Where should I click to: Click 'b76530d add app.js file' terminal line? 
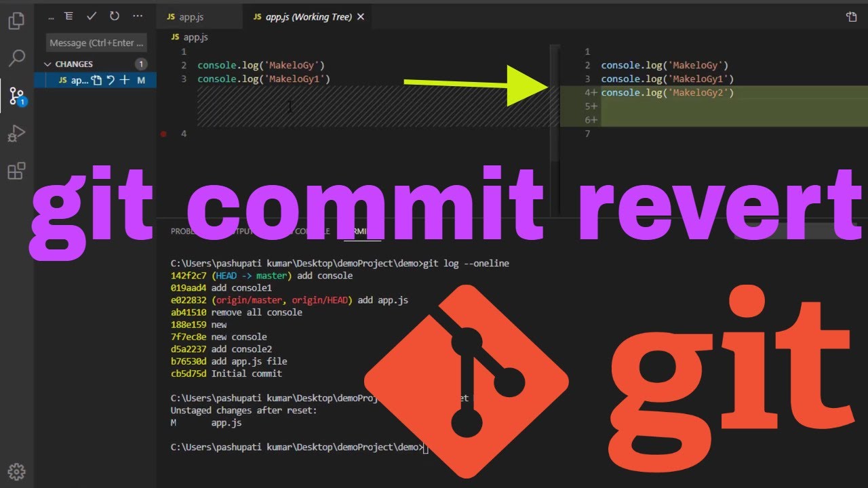pos(229,361)
